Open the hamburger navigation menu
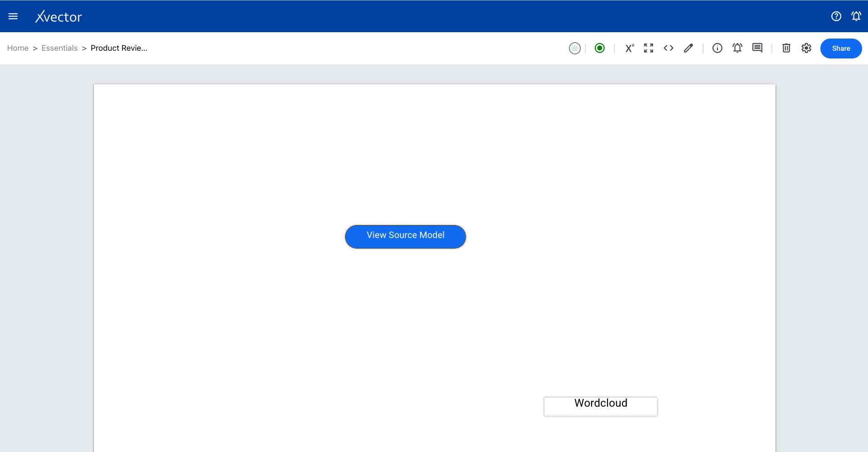This screenshot has width=868, height=452. [13, 16]
